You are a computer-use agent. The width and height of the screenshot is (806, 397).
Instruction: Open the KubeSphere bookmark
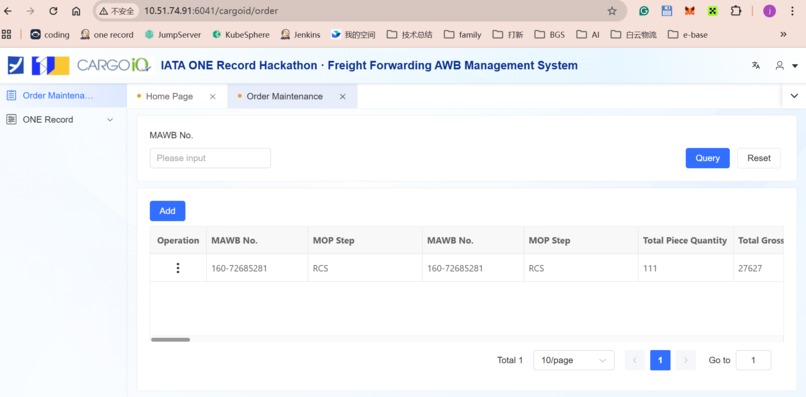click(241, 34)
